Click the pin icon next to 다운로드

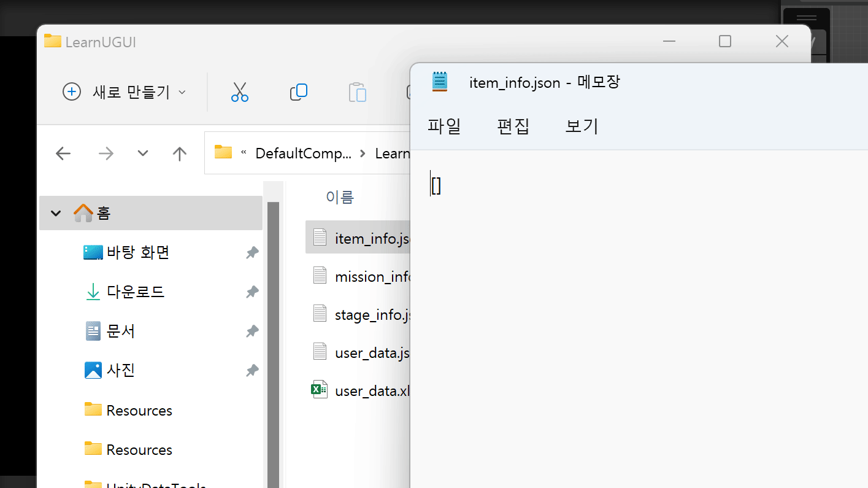(x=252, y=292)
